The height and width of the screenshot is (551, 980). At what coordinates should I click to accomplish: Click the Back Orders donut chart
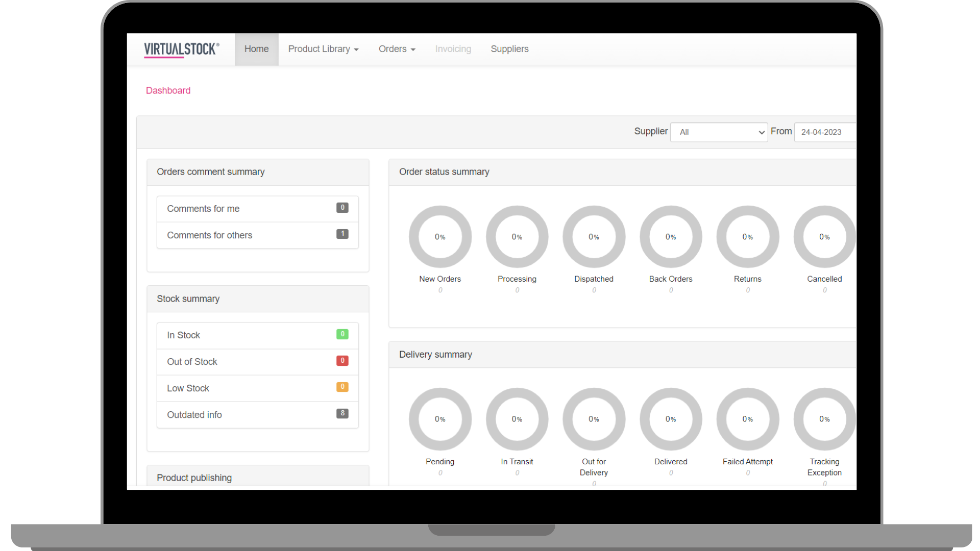671,237
